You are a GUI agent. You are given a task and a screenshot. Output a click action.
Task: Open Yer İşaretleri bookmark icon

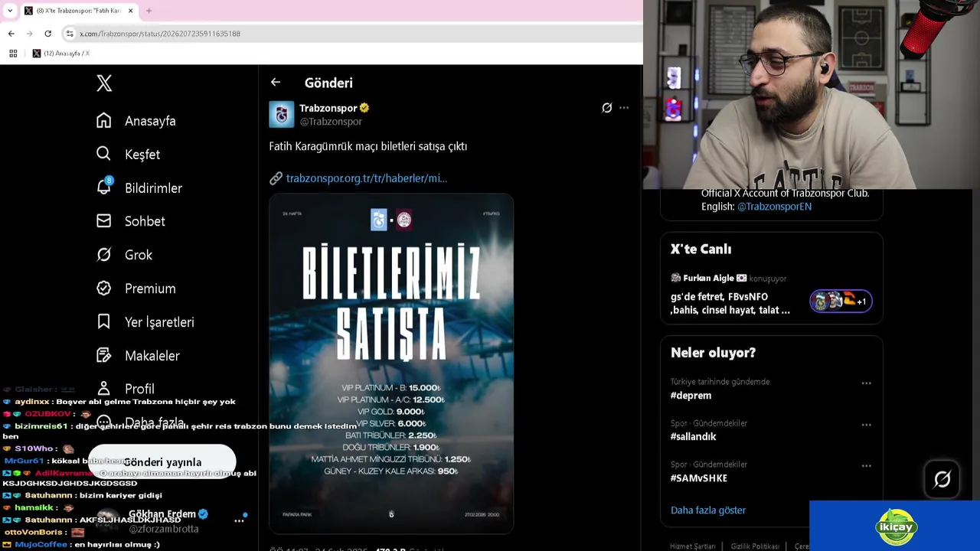104,322
